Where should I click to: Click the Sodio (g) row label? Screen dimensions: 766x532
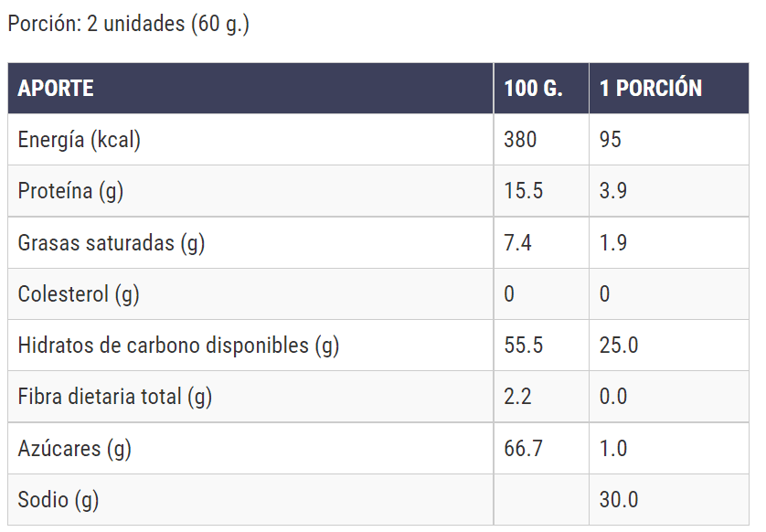tap(59, 500)
